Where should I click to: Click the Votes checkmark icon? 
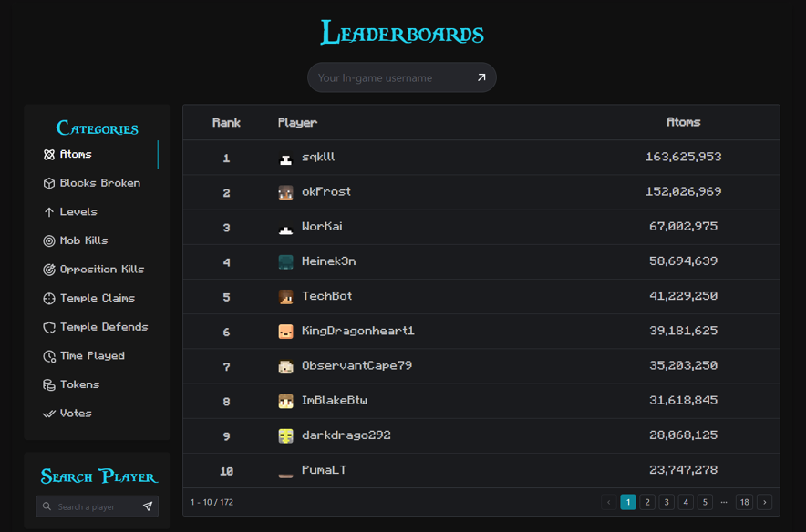pyautogui.click(x=50, y=413)
